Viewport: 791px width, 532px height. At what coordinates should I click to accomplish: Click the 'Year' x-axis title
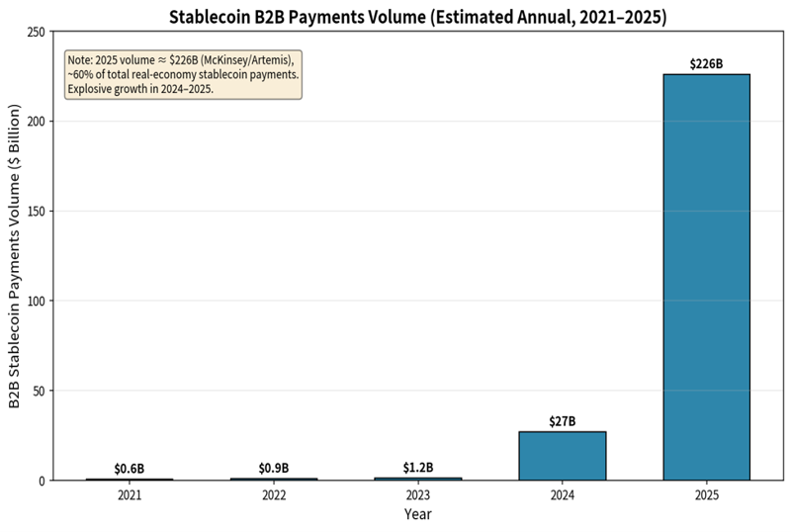click(x=417, y=514)
